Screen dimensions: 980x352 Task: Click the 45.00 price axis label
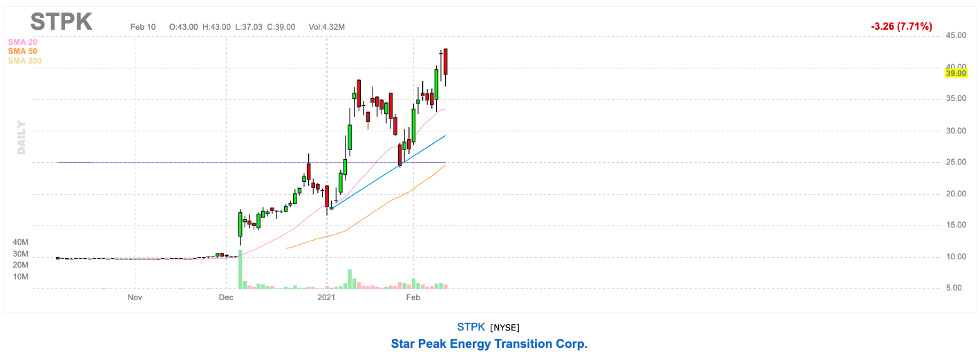(x=957, y=36)
